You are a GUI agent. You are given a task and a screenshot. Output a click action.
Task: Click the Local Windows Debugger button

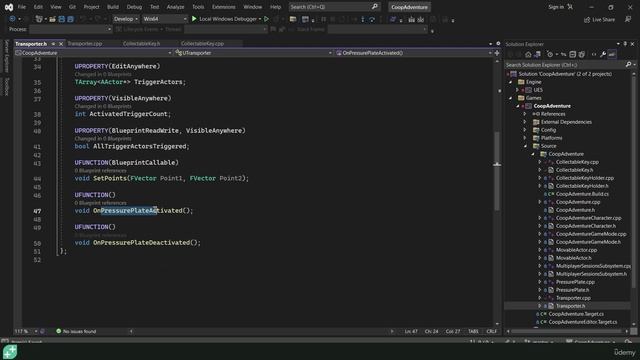(228, 19)
